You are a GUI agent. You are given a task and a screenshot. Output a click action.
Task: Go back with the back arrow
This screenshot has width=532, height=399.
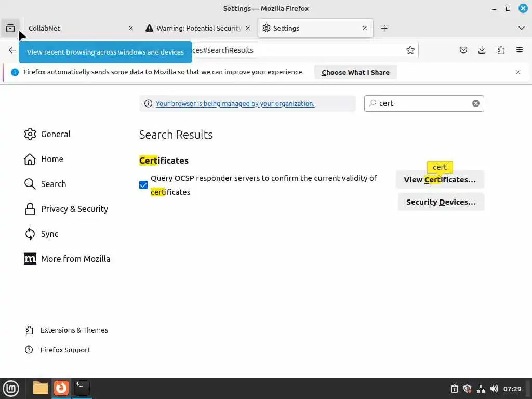12,50
